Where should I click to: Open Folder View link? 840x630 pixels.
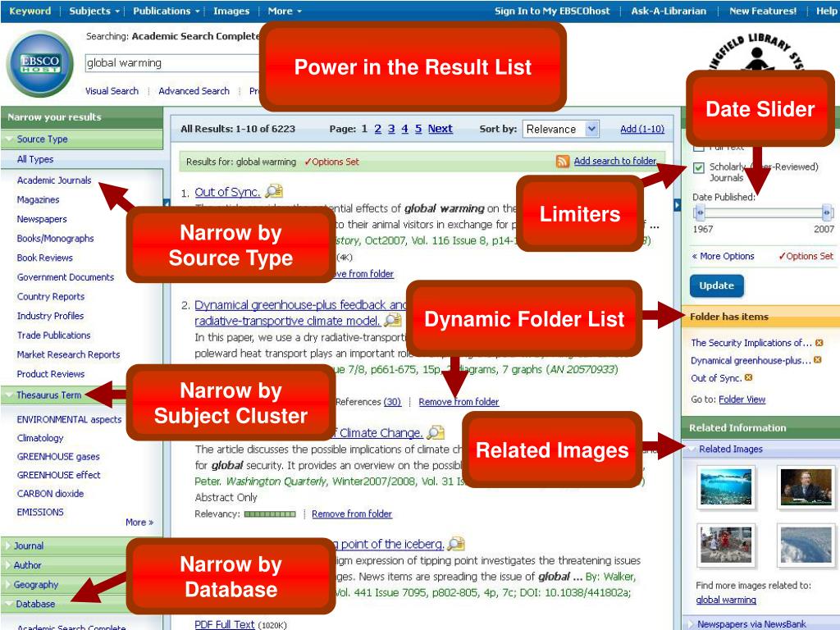[742, 399]
